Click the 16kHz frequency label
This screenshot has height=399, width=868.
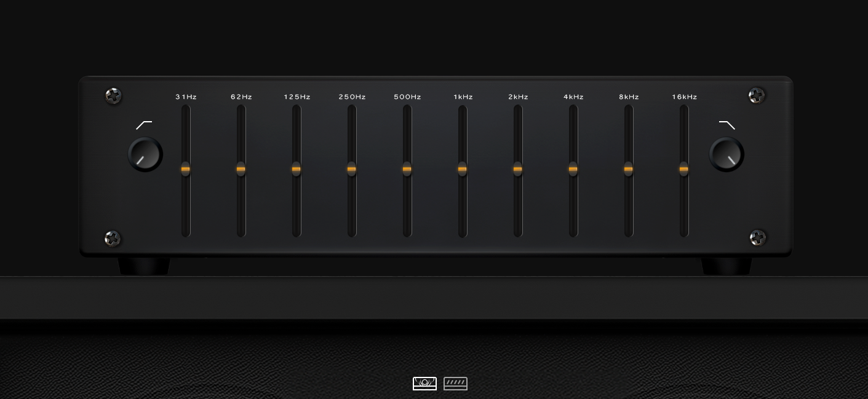[684, 97]
